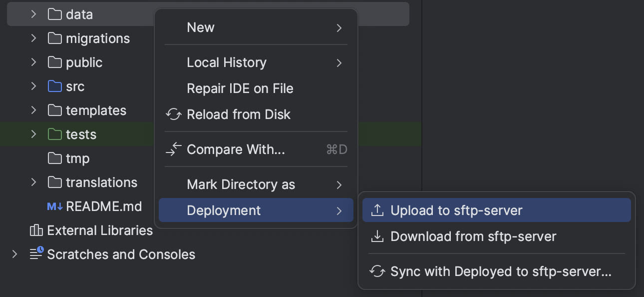Expand Scratches and Consoles chevron
The height and width of the screenshot is (297, 644).
[14, 254]
